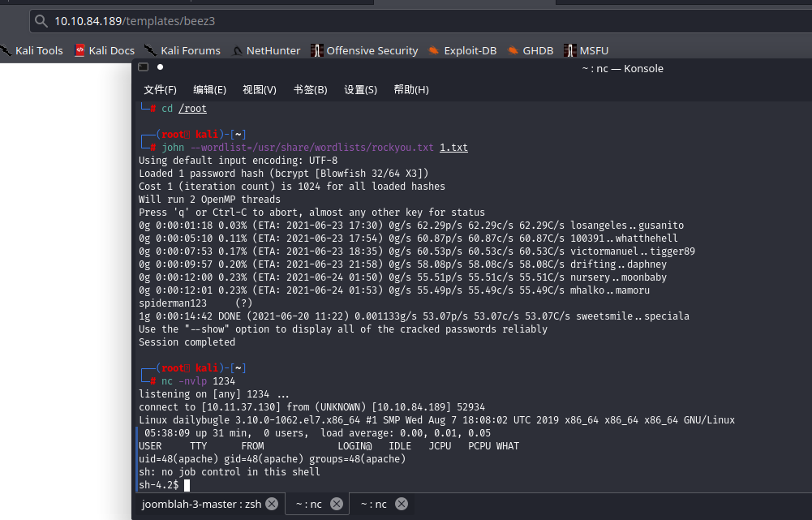812x520 pixels.
Task: Open the 设置(S) menu in Konsole
Action: click(x=360, y=89)
